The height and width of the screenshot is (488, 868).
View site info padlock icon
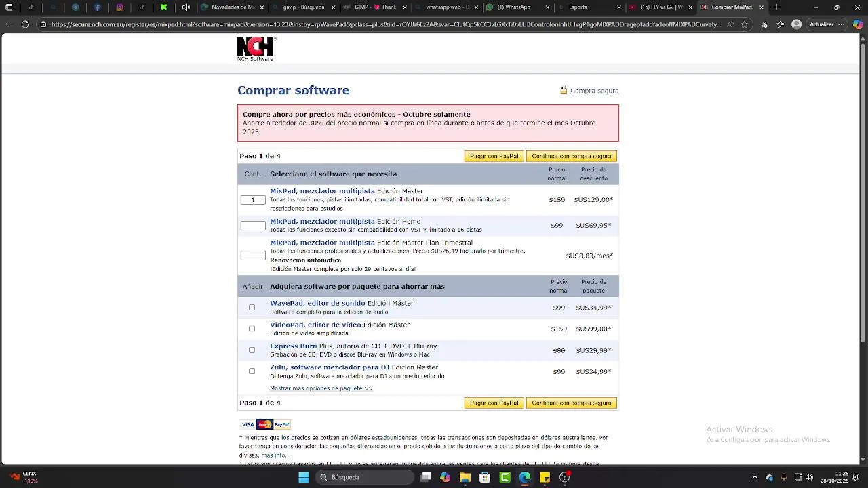(43, 24)
